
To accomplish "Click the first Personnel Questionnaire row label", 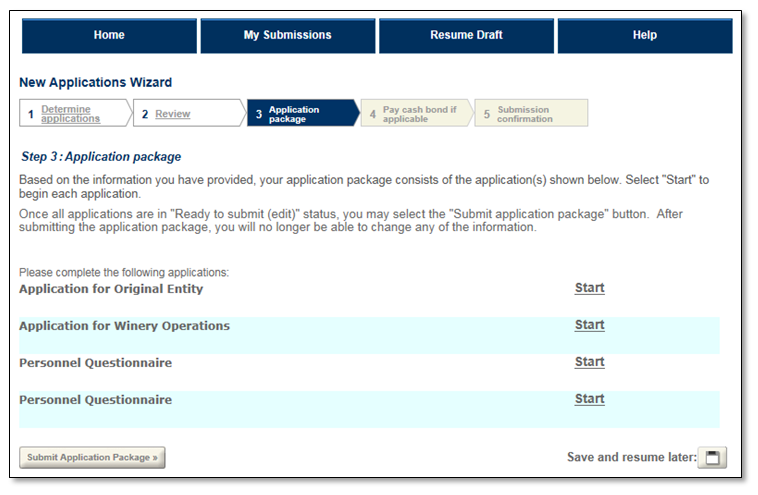I will [95, 363].
